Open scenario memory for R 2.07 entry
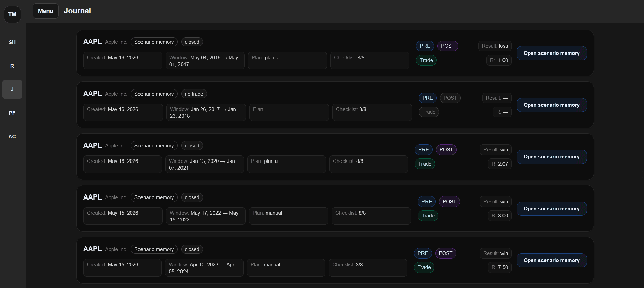 (552, 157)
